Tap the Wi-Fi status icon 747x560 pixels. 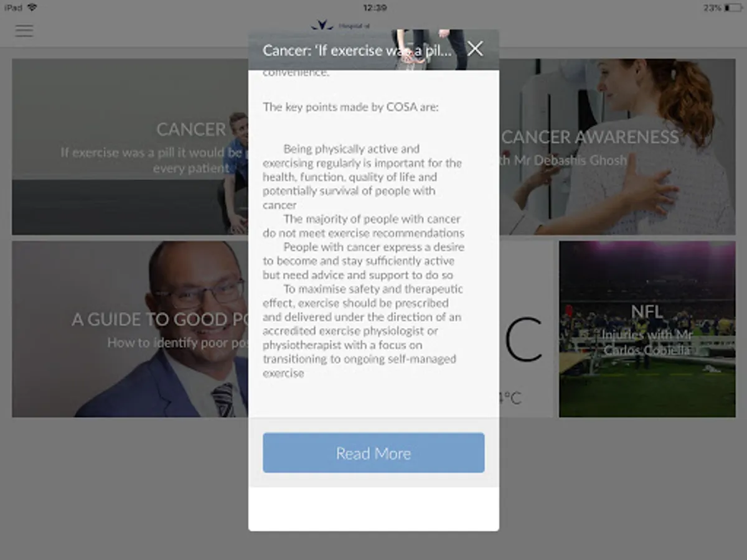coord(32,7)
